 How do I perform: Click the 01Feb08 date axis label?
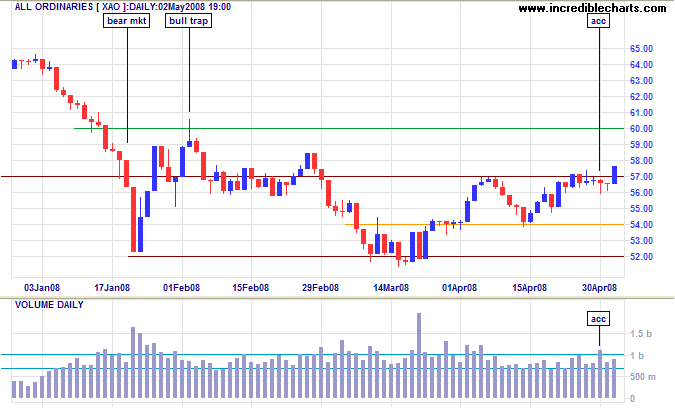(x=181, y=288)
